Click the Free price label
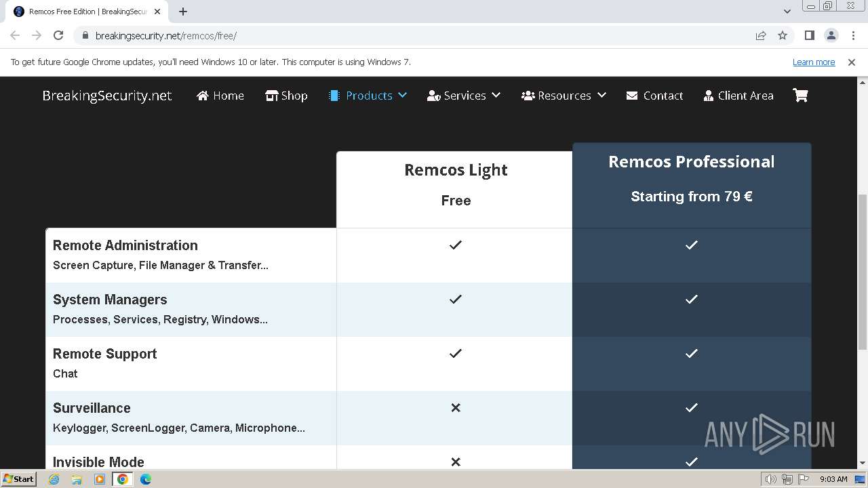This screenshot has width=868, height=488. [456, 201]
